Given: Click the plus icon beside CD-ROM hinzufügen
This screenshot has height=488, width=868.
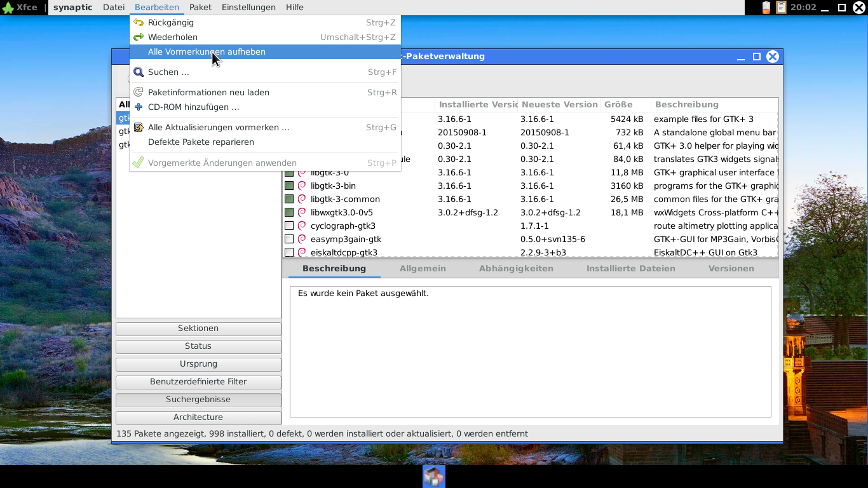Looking at the screenshot, I should [138, 107].
